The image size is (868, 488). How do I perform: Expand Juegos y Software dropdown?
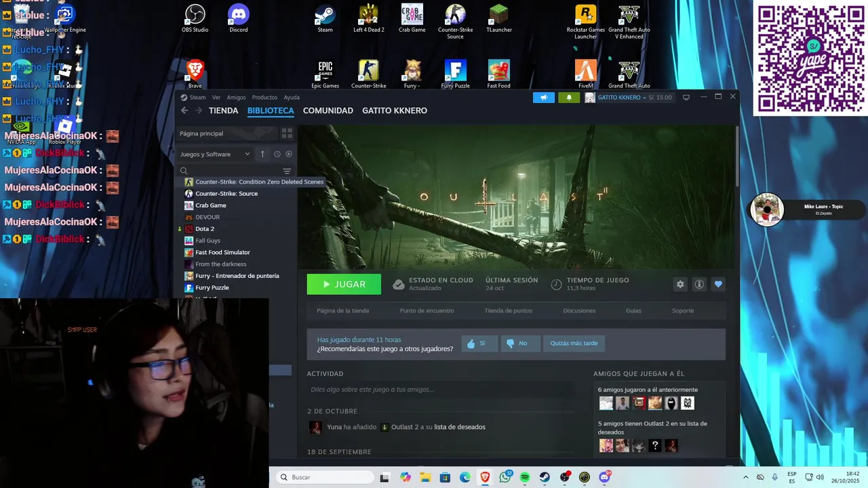[x=215, y=154]
